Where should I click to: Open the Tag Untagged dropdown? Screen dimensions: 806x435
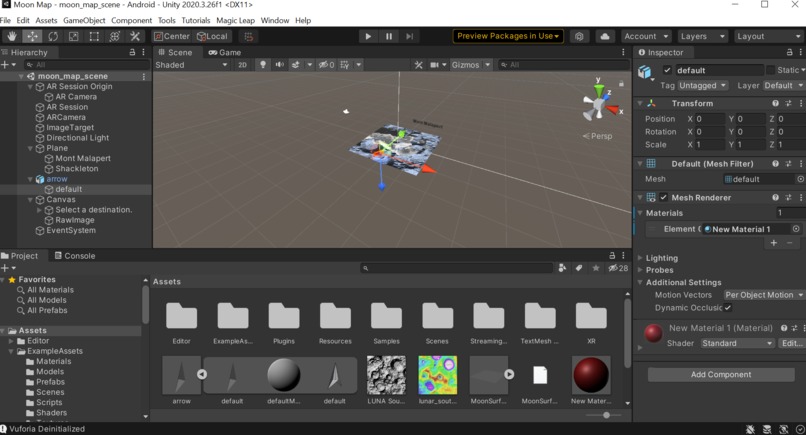(703, 85)
